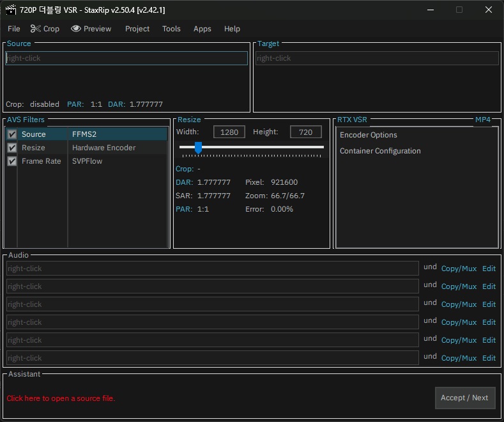Open the Help menu

(x=232, y=29)
